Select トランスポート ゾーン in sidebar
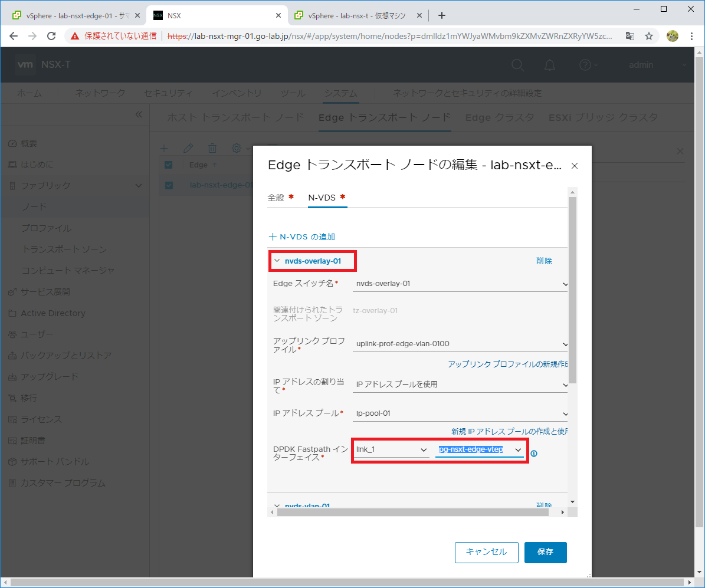Image resolution: width=705 pixels, height=588 pixels. [64, 249]
